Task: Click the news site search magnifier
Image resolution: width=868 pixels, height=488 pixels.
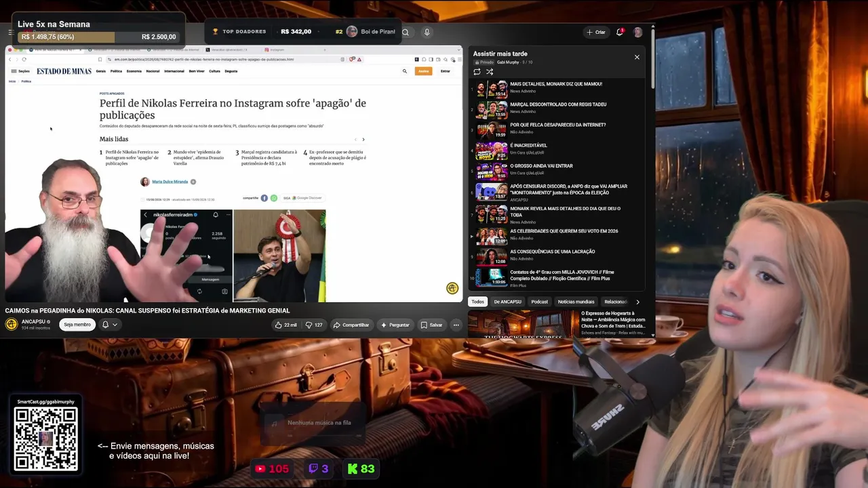Action: [405, 71]
